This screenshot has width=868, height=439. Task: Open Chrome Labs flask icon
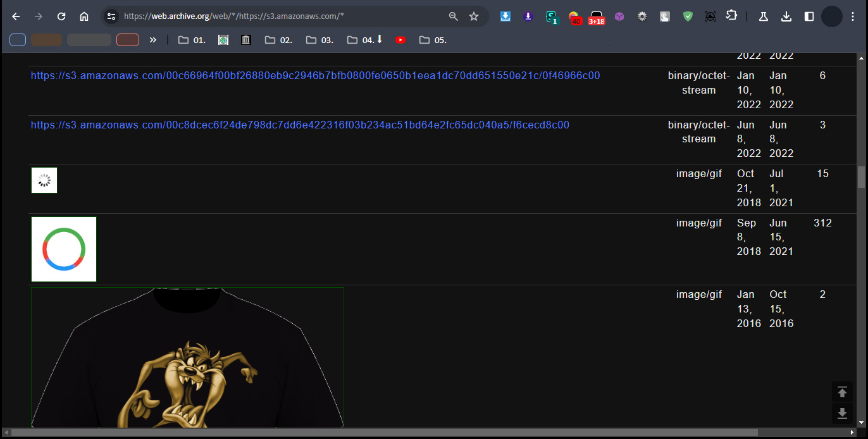pos(764,16)
